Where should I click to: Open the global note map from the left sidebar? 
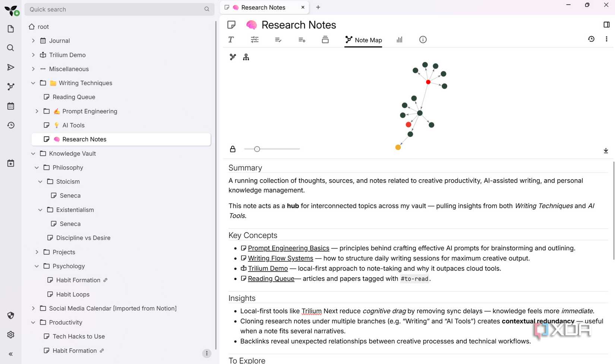pos(11,86)
